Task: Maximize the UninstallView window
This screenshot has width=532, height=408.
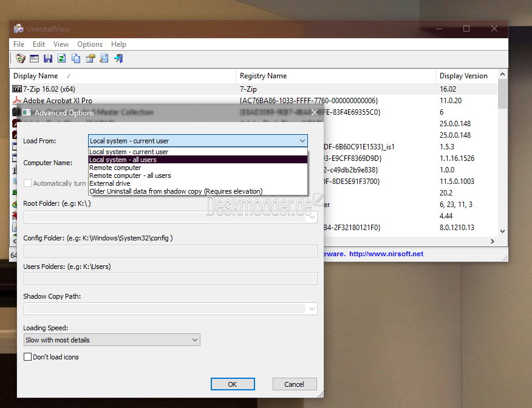Action: (x=466, y=29)
